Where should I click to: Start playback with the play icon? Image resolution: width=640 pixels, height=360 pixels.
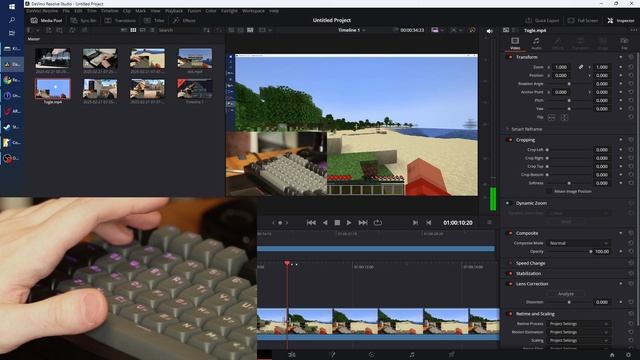[x=349, y=222]
